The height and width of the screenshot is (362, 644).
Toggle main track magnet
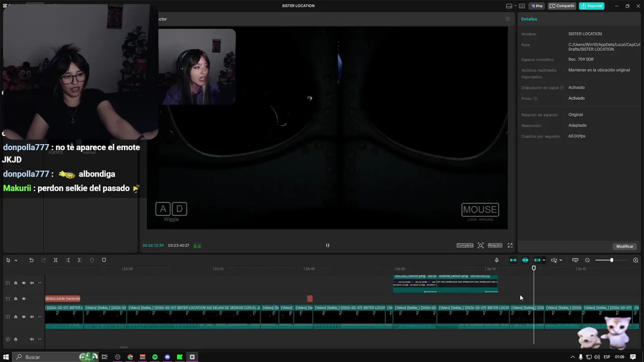pos(513,260)
